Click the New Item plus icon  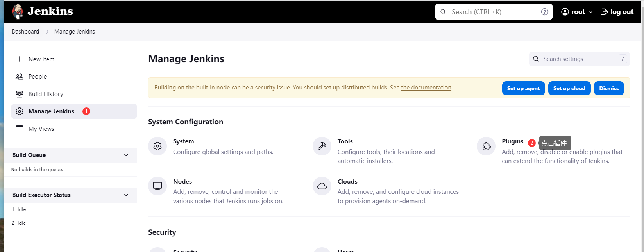(20, 59)
